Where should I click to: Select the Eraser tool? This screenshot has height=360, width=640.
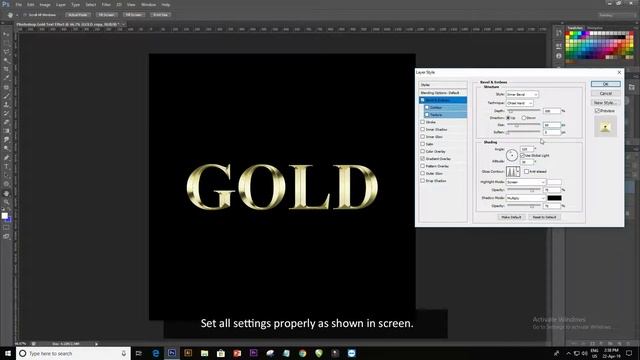pyautogui.click(x=6, y=122)
